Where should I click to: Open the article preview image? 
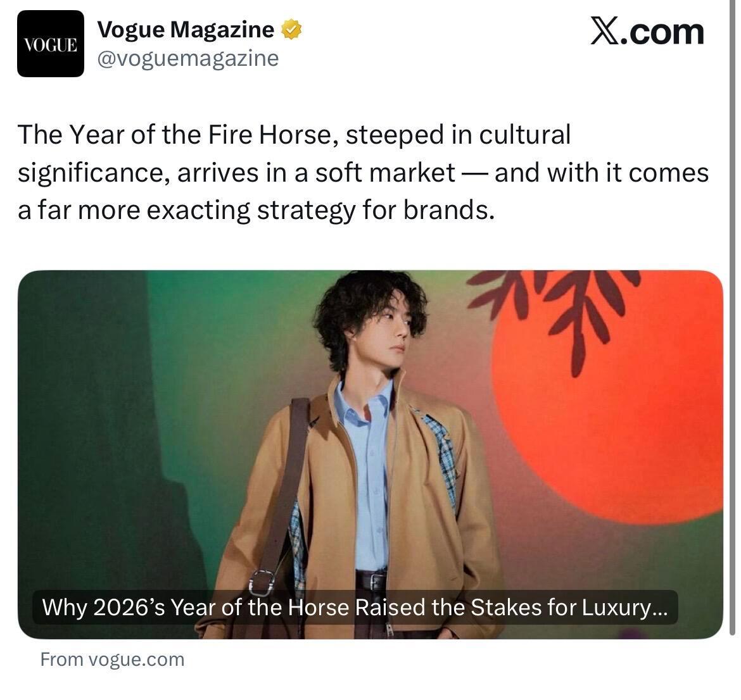point(370,454)
